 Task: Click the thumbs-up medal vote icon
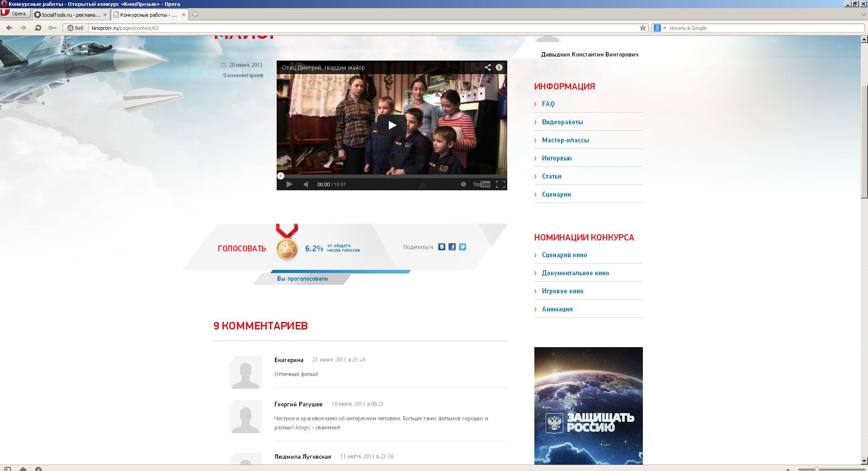(x=287, y=248)
